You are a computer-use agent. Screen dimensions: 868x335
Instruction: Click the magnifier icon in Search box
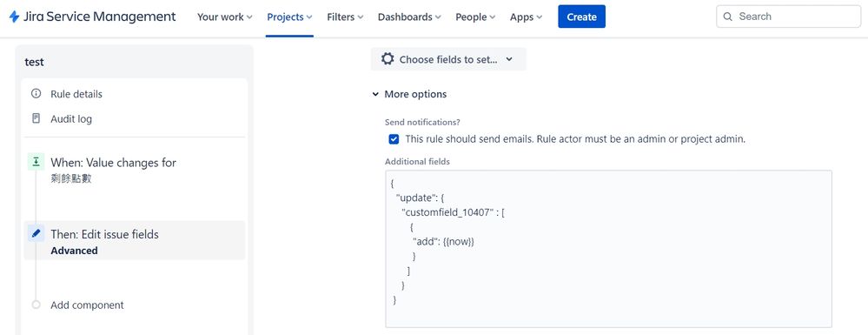(728, 17)
